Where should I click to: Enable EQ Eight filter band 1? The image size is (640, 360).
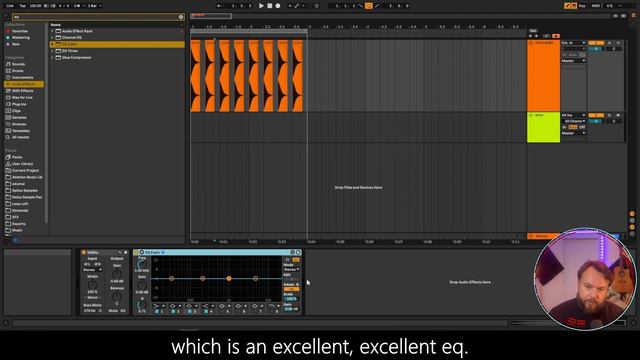[157, 311]
